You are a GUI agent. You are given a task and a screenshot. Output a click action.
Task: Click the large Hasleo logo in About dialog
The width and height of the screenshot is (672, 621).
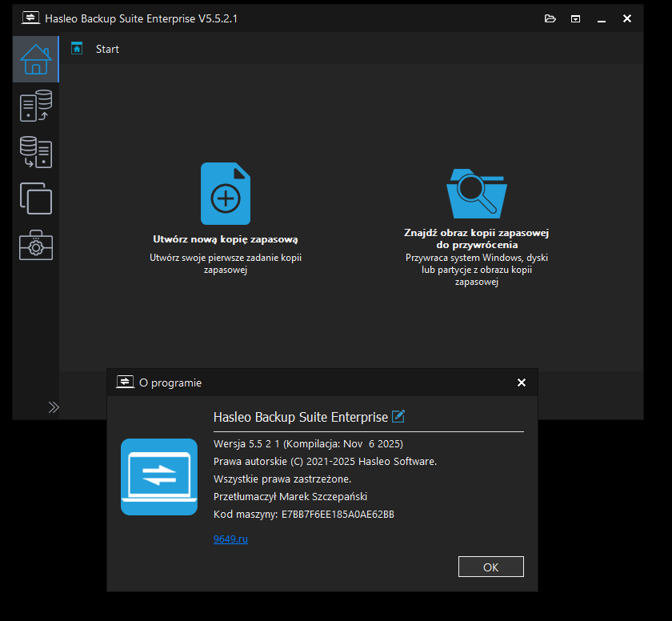[159, 477]
